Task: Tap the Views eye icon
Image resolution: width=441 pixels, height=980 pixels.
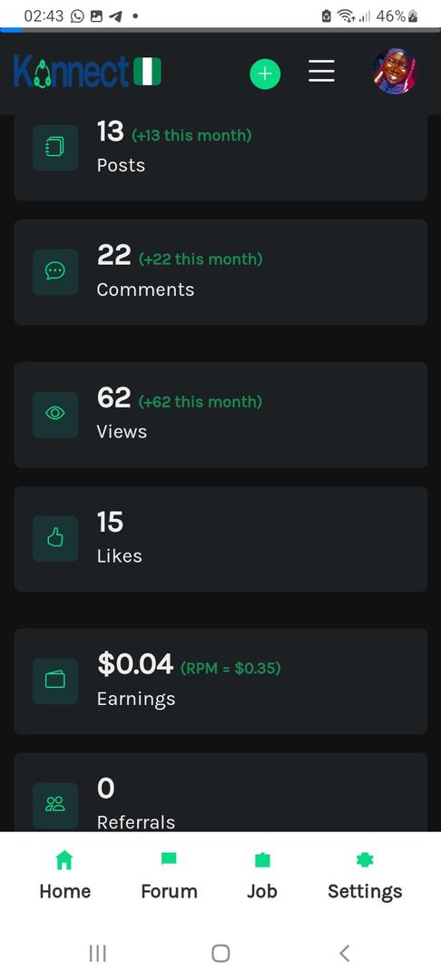Action: click(x=55, y=415)
